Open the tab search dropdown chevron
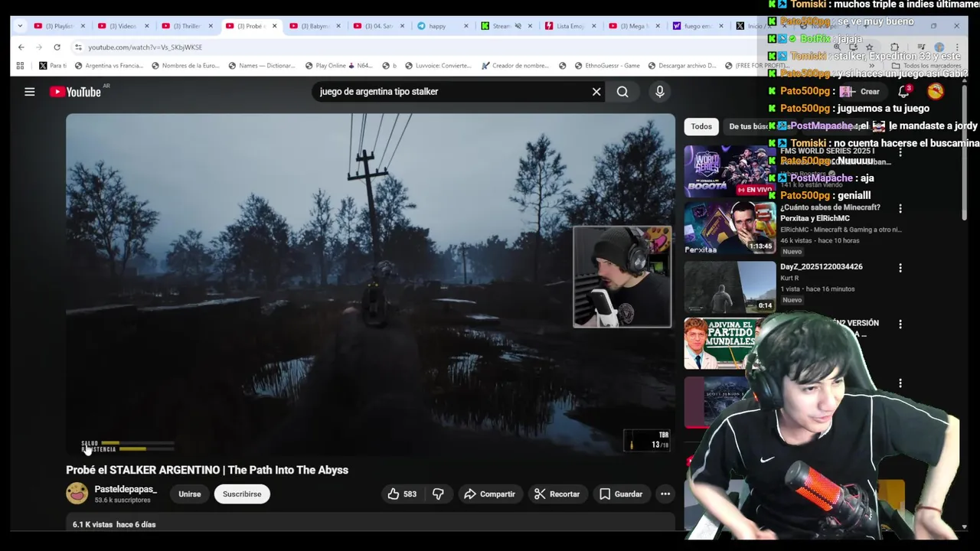This screenshot has width=980, height=551. click(x=20, y=26)
